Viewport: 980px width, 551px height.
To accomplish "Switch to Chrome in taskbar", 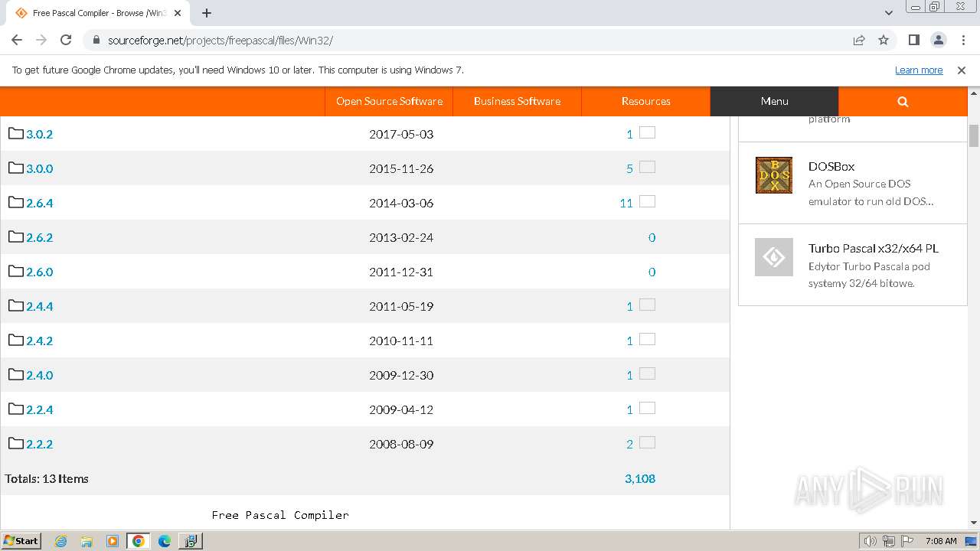I will 138,541.
